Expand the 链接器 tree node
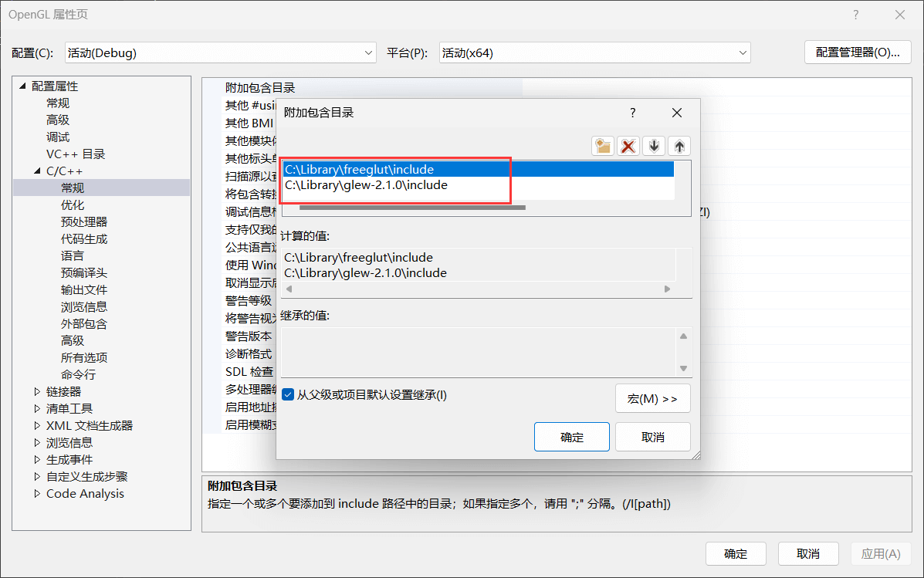Viewport: 924px width, 578px height. [37, 391]
